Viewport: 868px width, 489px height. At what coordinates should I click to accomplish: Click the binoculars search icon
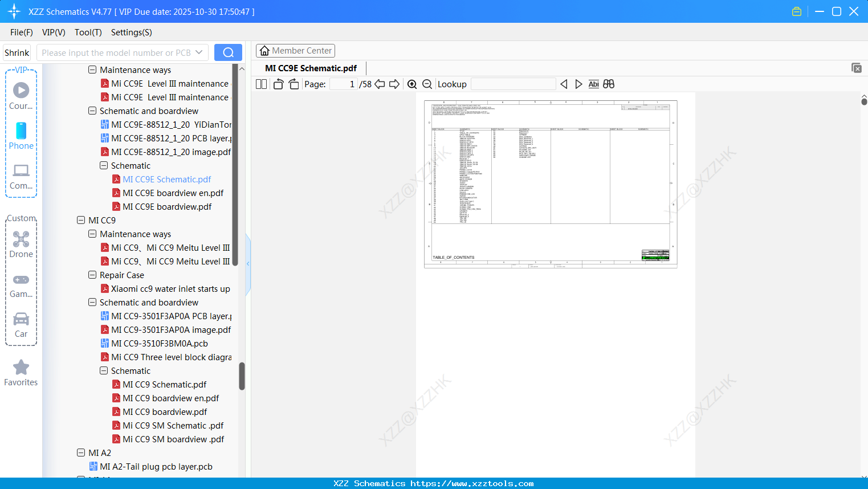click(609, 84)
